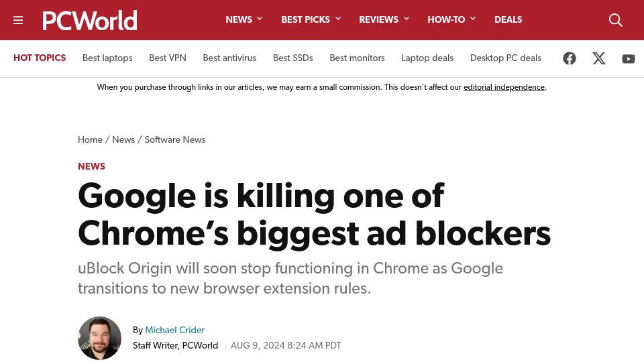
Task: Go to Home in the breadcrumb
Action: (90, 139)
